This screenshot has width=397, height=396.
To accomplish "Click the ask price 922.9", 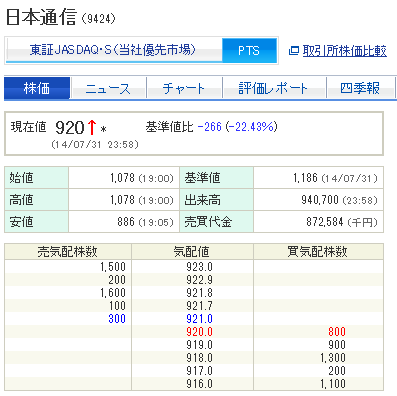I will (x=199, y=280).
